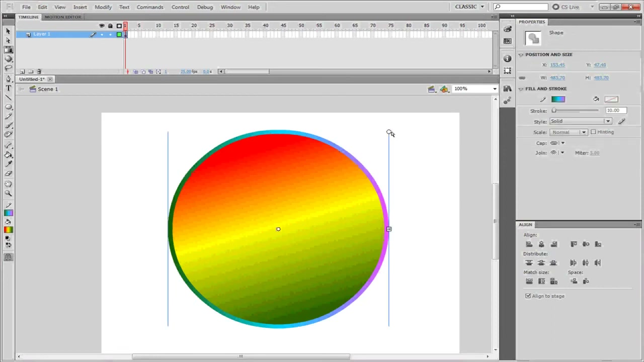The height and width of the screenshot is (362, 644).
Task: Select the Pencil tool
Action: [8, 116]
